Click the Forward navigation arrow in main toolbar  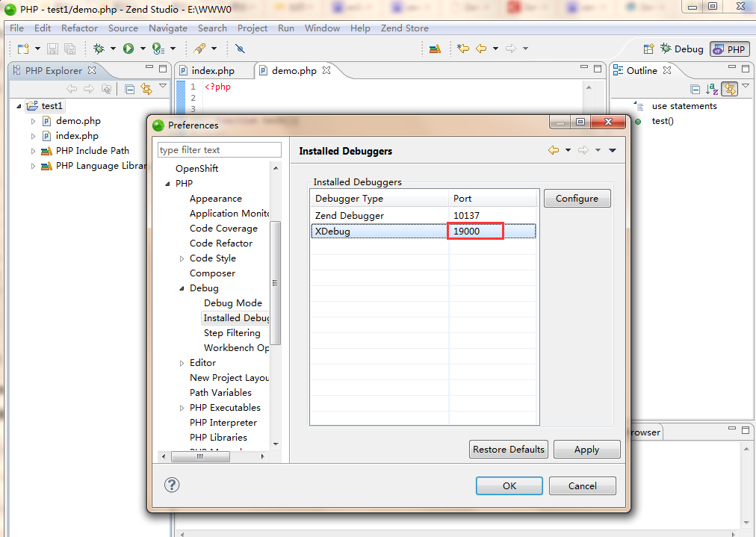[x=511, y=49]
